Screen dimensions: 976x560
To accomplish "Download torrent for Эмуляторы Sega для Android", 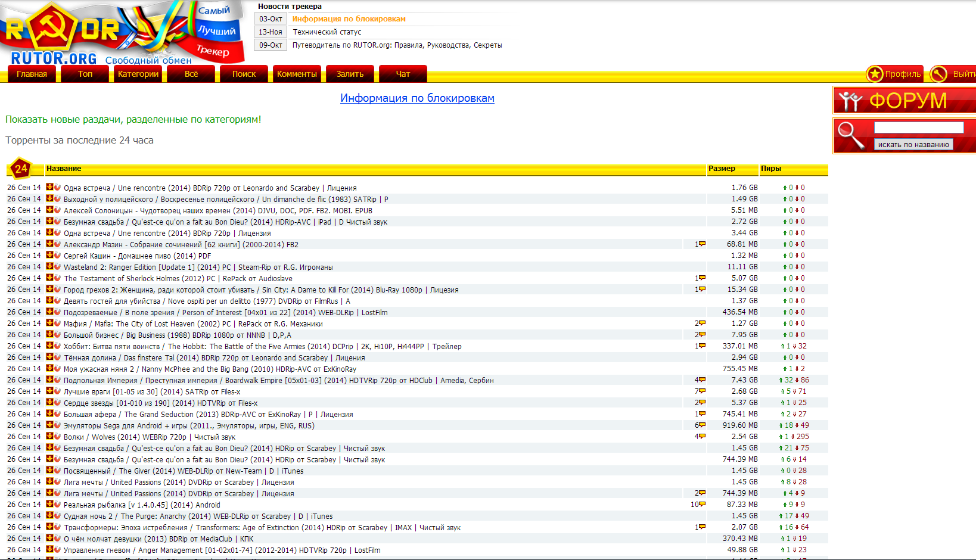I will coord(50,425).
